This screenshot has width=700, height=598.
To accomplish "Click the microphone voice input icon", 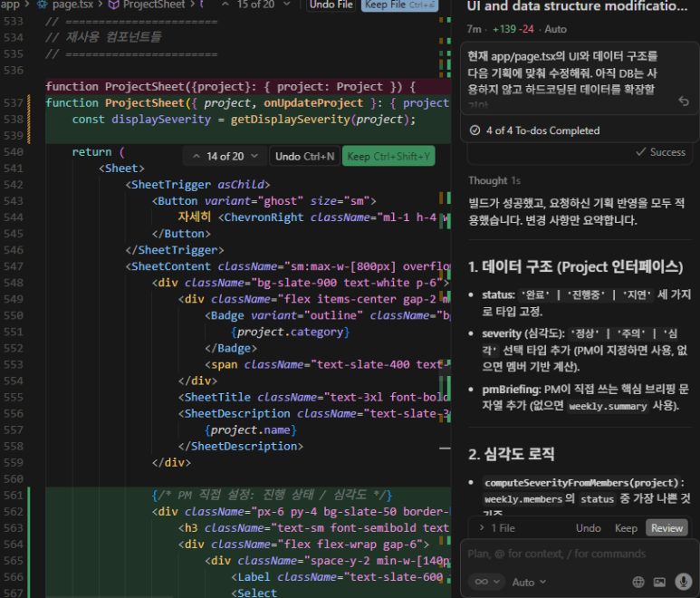I will point(683,582).
